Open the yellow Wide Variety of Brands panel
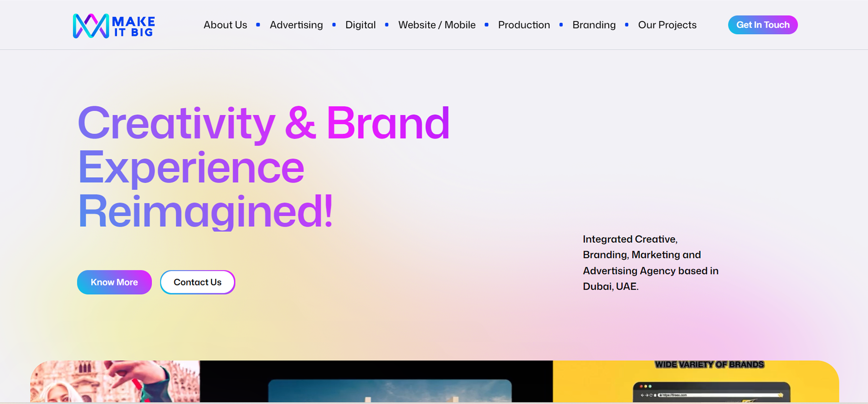The height and width of the screenshot is (404, 868). point(696,381)
